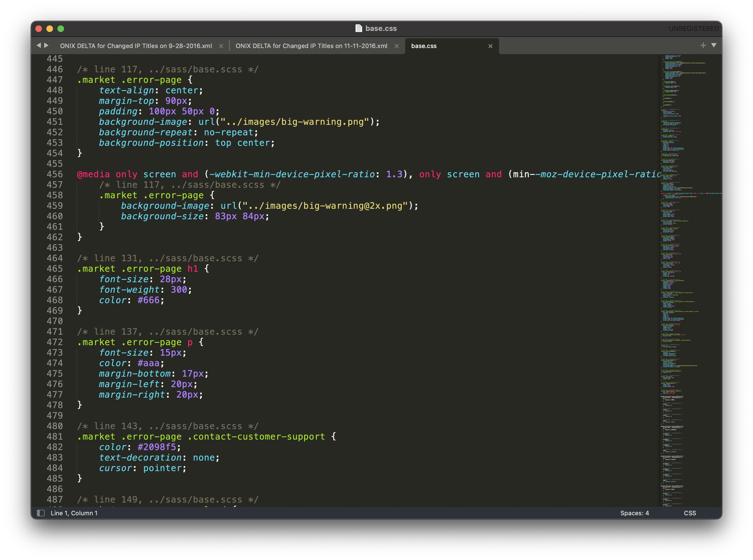
Task: Switch to the ONIX DELTA 11-11-2016.xml tab
Action: tap(311, 46)
